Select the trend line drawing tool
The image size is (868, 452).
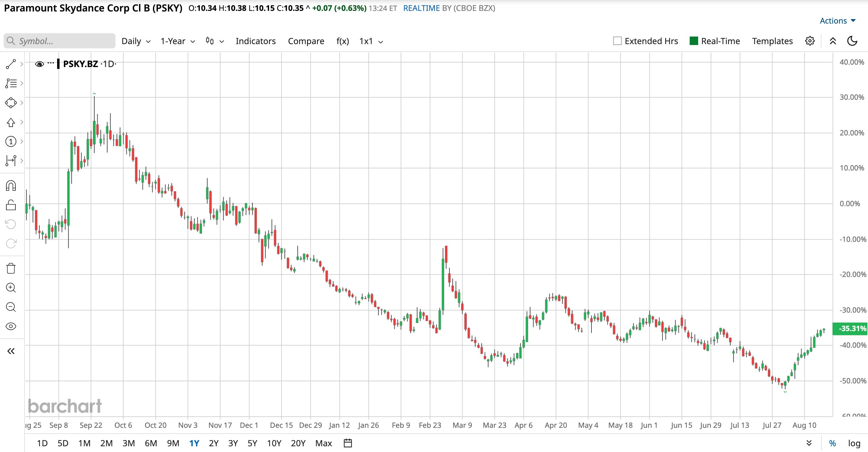pyautogui.click(x=11, y=64)
